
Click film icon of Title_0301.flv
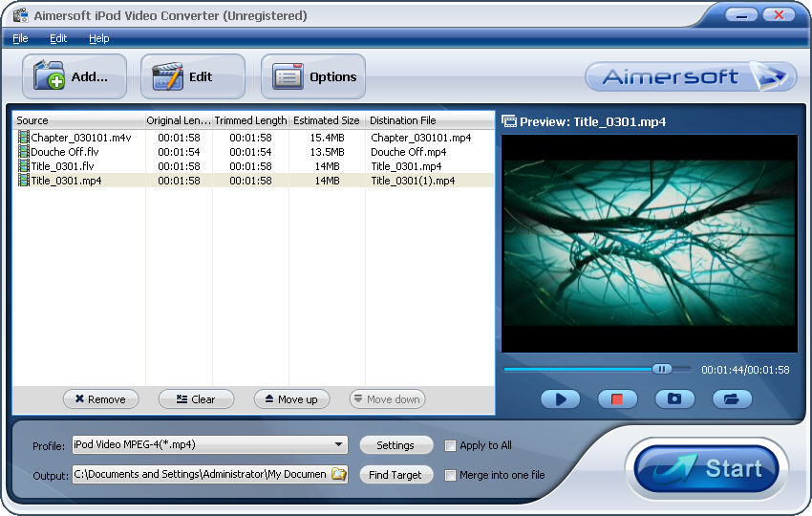(23, 165)
